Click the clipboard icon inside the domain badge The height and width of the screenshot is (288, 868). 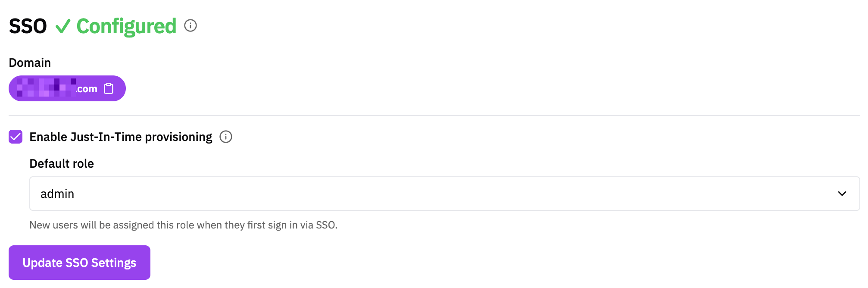pos(110,88)
